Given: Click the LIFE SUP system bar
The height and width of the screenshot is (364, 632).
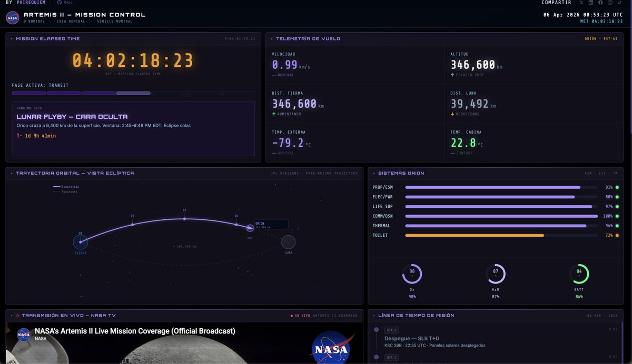Looking at the screenshot, I should point(501,207).
